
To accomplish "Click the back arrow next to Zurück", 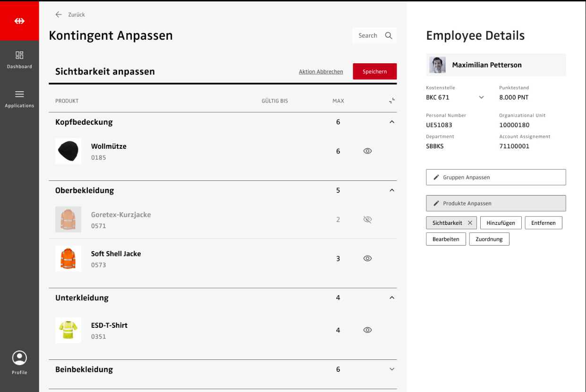I will [x=59, y=15].
